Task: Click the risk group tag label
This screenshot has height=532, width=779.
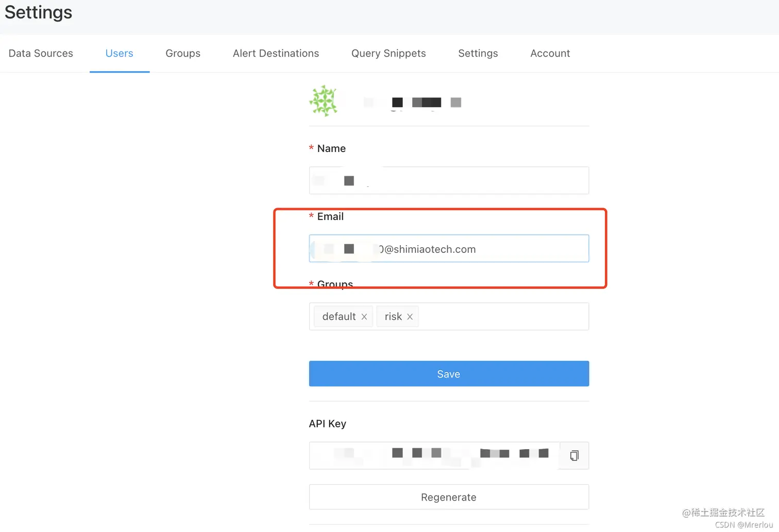Action: [393, 316]
